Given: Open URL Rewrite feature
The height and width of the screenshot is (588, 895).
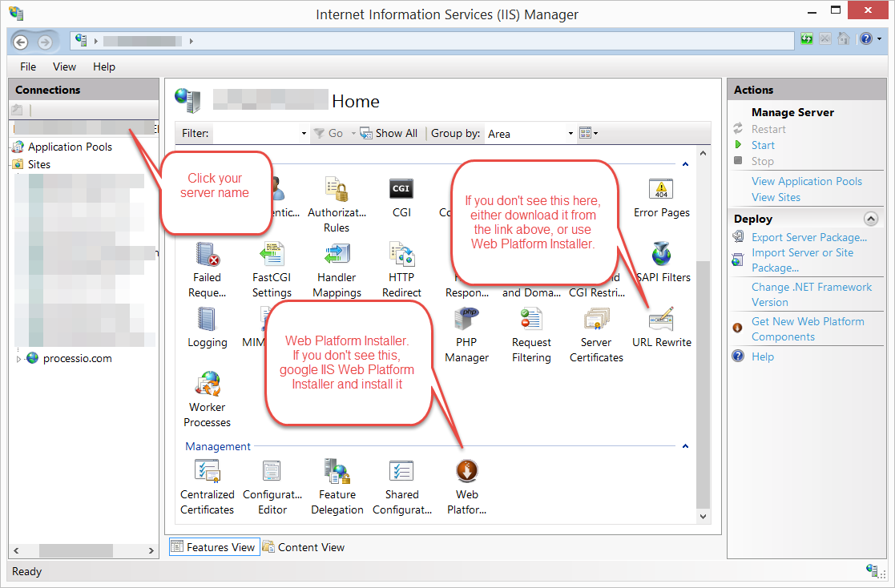Looking at the screenshot, I should click(660, 325).
